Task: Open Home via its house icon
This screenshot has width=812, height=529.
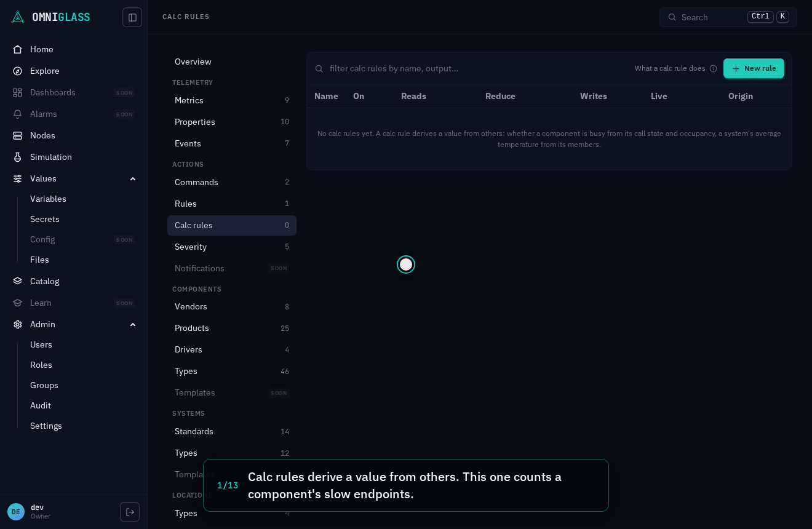Action: [x=18, y=49]
